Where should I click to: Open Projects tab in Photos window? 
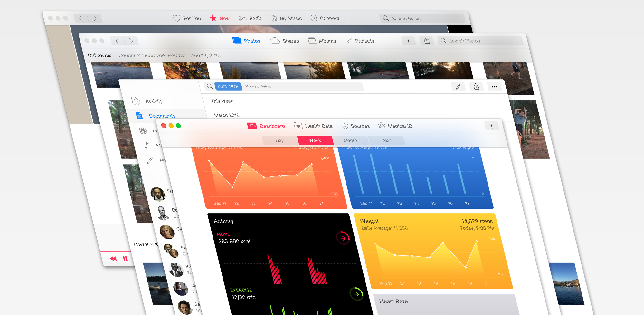[x=360, y=41]
